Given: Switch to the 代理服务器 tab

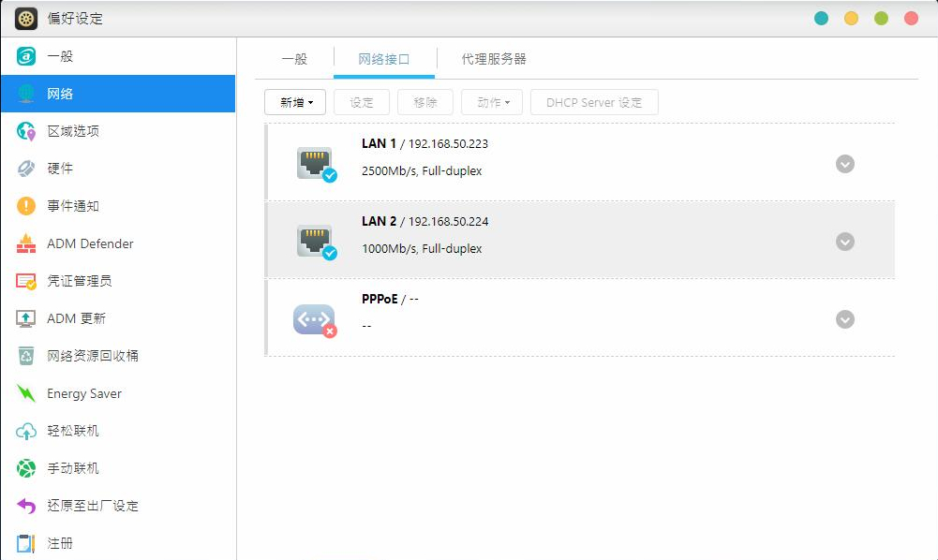Looking at the screenshot, I should [493, 58].
